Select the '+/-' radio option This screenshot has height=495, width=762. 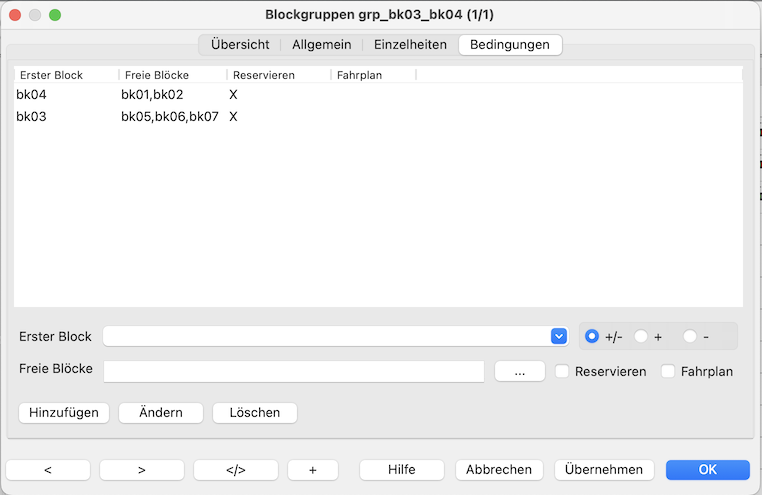pyautogui.click(x=592, y=337)
